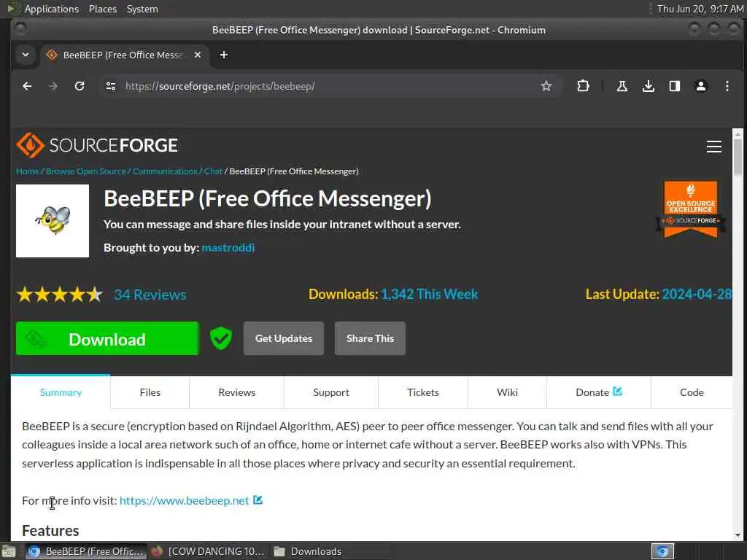Open the System menu
Image resolution: width=747 pixels, height=560 pixels.
click(142, 9)
